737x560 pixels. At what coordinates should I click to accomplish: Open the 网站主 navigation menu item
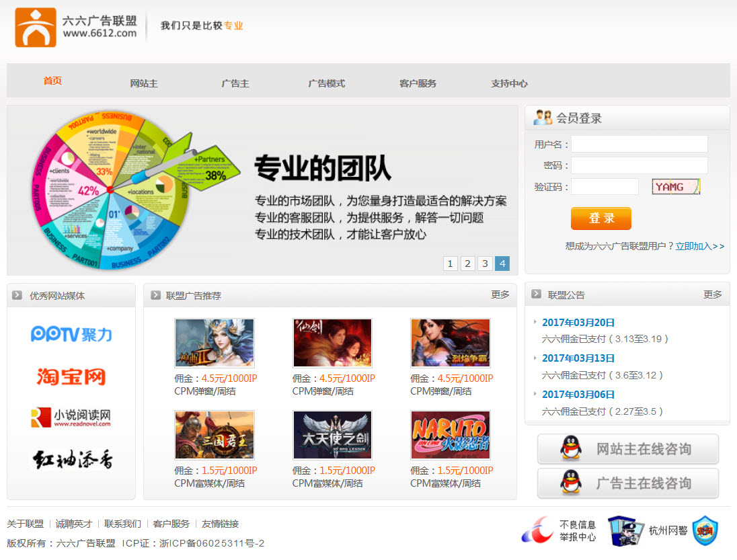point(144,83)
